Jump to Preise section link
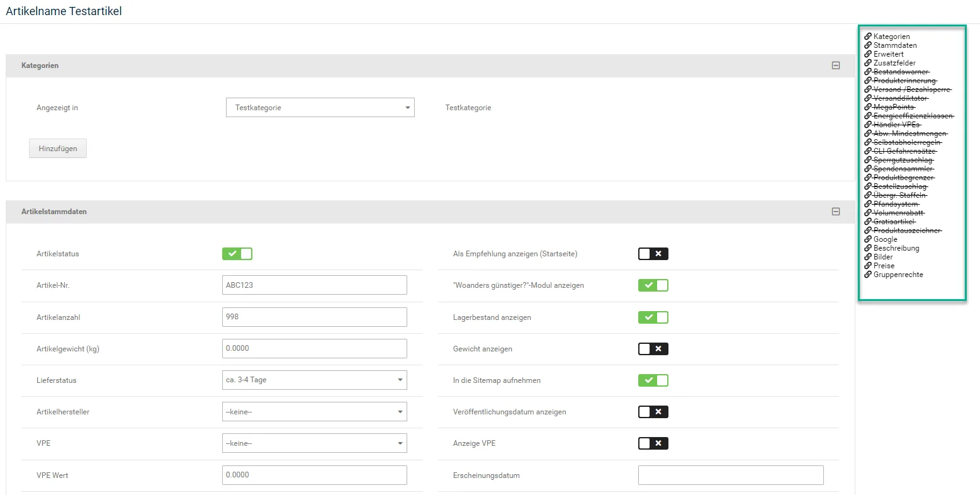The image size is (980, 495). pyautogui.click(x=884, y=266)
